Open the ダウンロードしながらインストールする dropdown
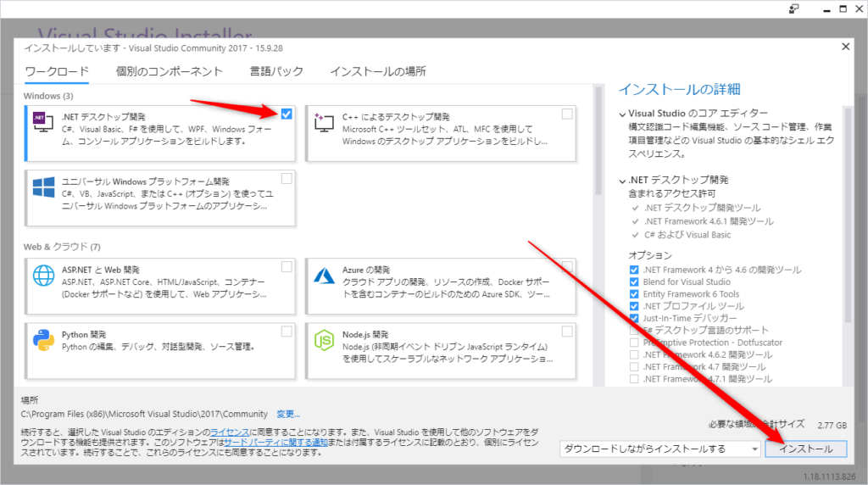The height and width of the screenshot is (485, 868). pos(660,449)
